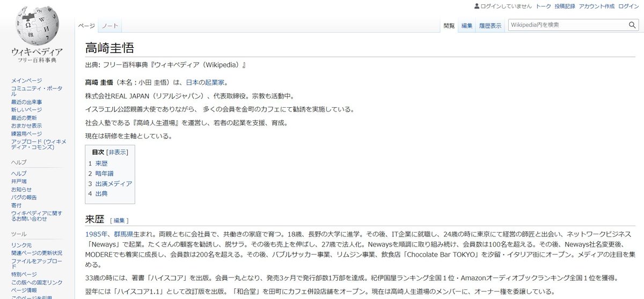Viewport: 644px width, 299px height.
Task: Open the 1985年 link
Action: click(x=96, y=234)
